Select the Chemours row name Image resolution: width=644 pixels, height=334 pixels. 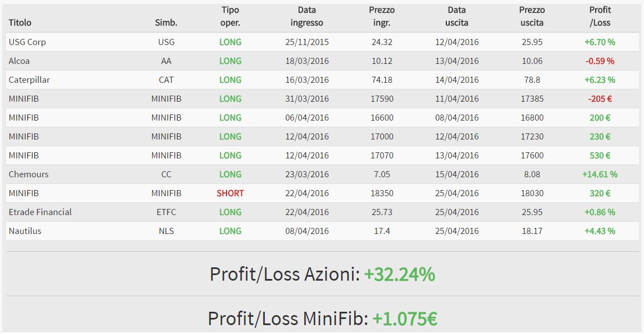(28, 175)
